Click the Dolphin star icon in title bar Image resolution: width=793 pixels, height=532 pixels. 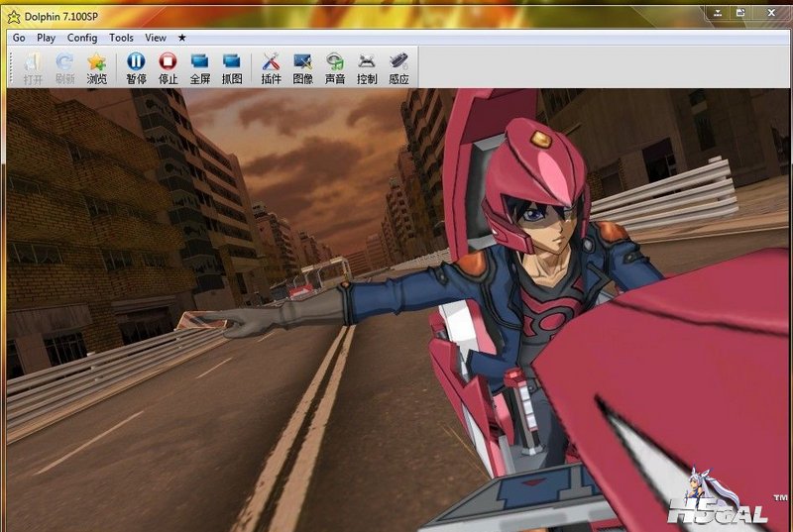(14, 17)
